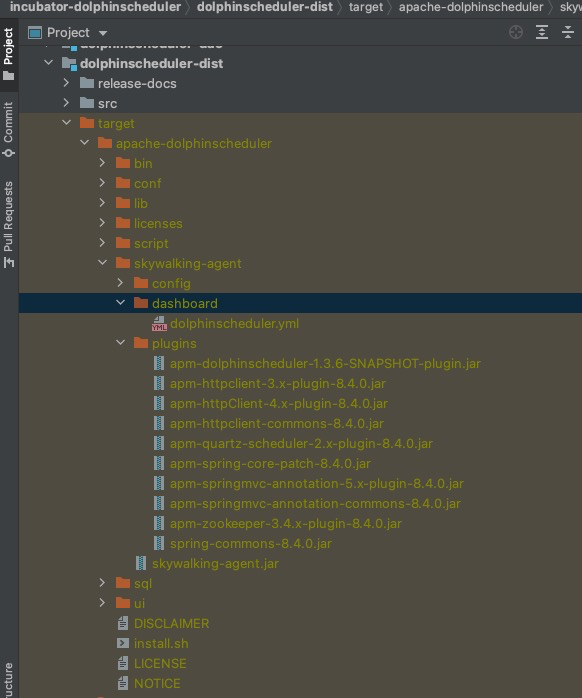Expand the script folder
The width and height of the screenshot is (582, 698).
102,243
